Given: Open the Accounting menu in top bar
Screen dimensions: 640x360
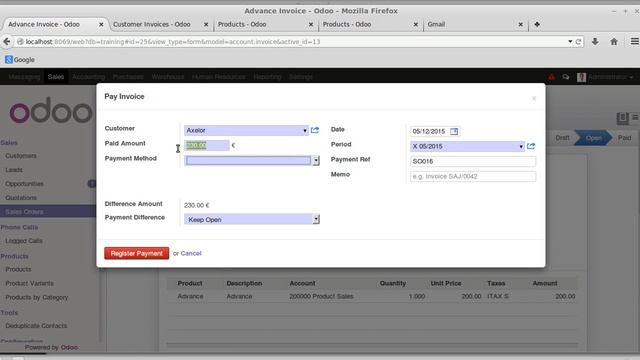Looking at the screenshot, I should tap(89, 77).
